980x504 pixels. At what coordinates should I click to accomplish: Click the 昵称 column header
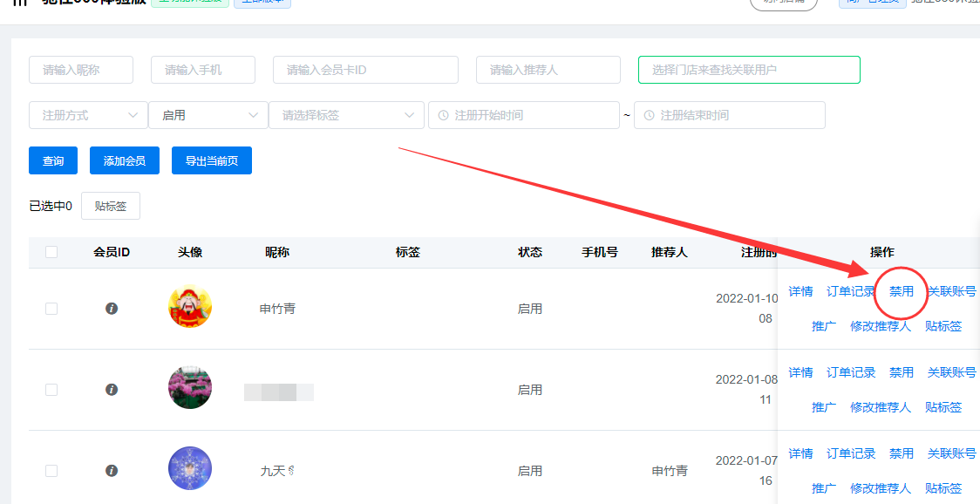(x=277, y=252)
